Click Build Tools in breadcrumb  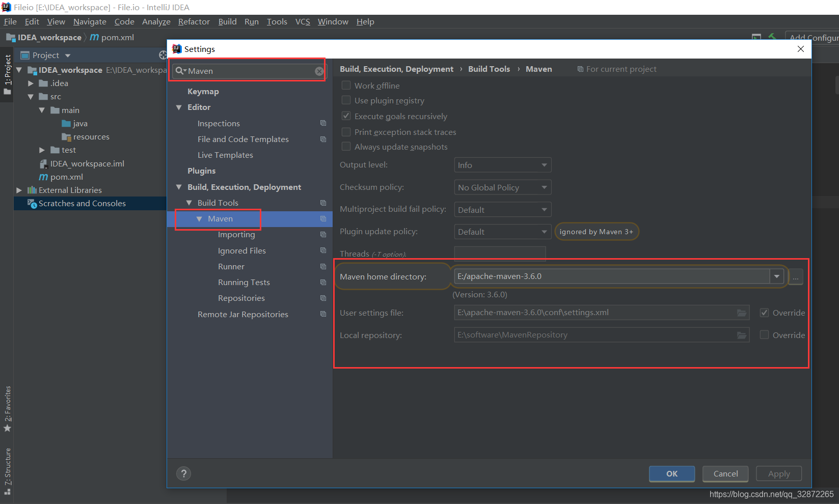pyautogui.click(x=489, y=69)
